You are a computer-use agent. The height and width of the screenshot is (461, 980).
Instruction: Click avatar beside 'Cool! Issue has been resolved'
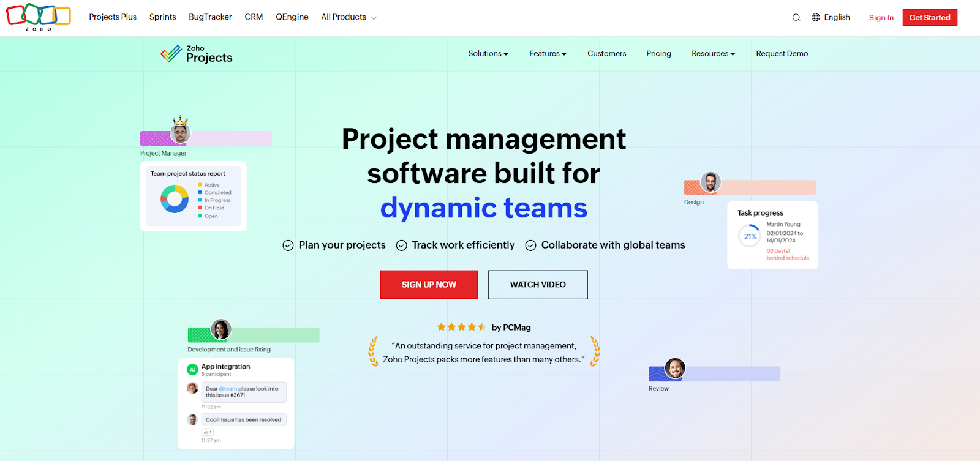pyautogui.click(x=192, y=419)
